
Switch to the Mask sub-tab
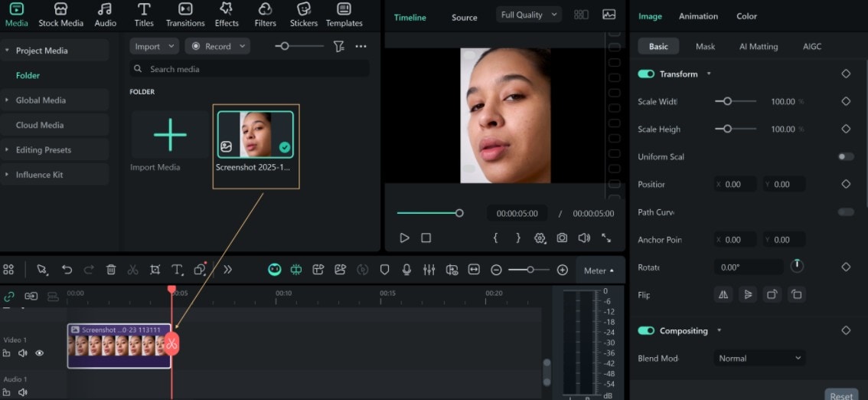[705, 47]
